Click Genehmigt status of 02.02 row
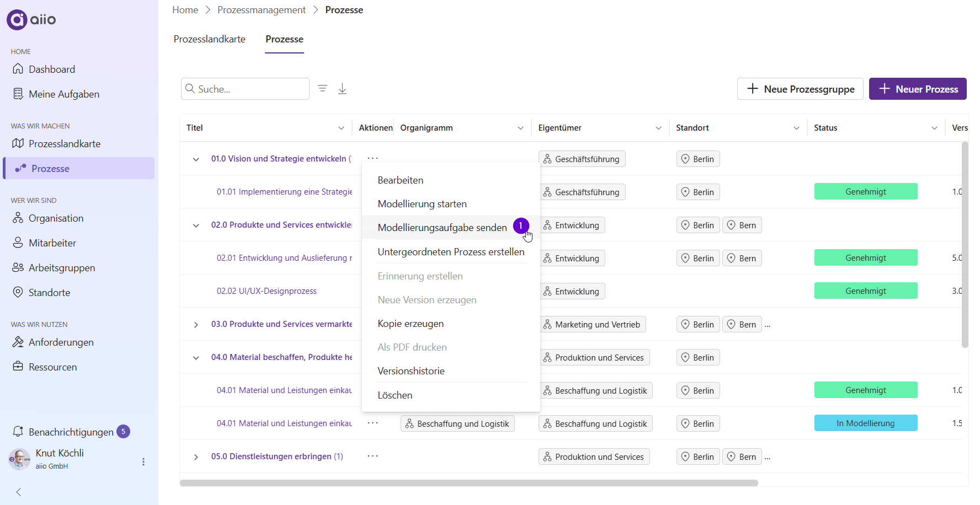Screen dimensions: 980x505 866,291
